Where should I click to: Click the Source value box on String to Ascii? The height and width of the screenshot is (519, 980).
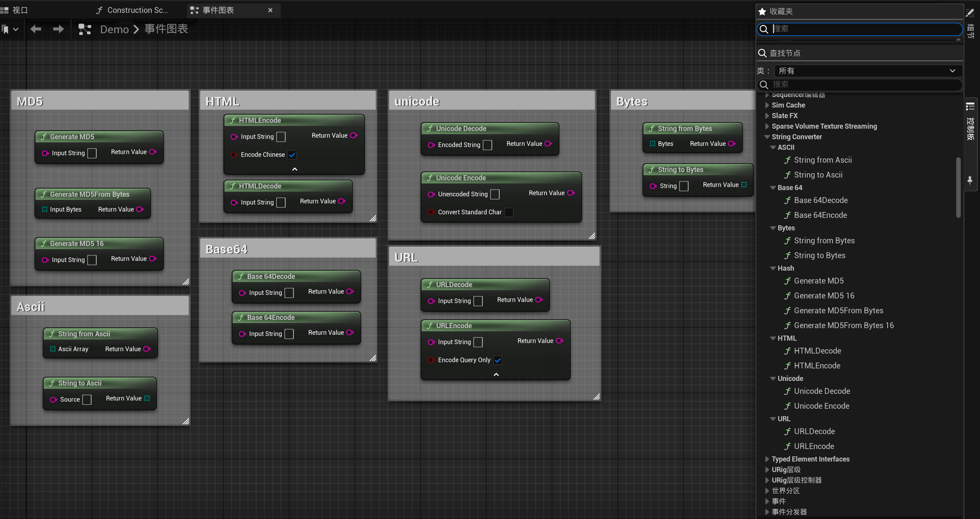pos(87,399)
